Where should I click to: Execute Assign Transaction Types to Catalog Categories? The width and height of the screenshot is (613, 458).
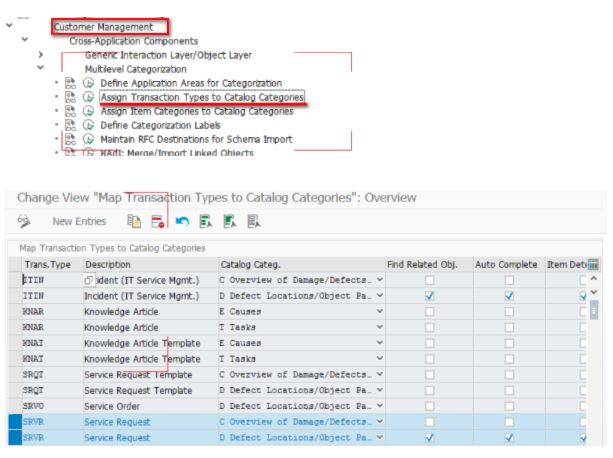click(x=88, y=97)
